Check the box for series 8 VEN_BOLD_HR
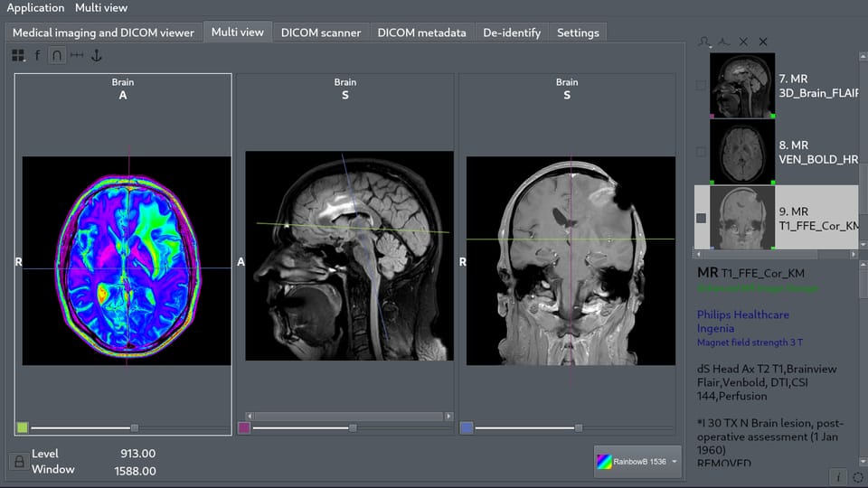 point(701,152)
